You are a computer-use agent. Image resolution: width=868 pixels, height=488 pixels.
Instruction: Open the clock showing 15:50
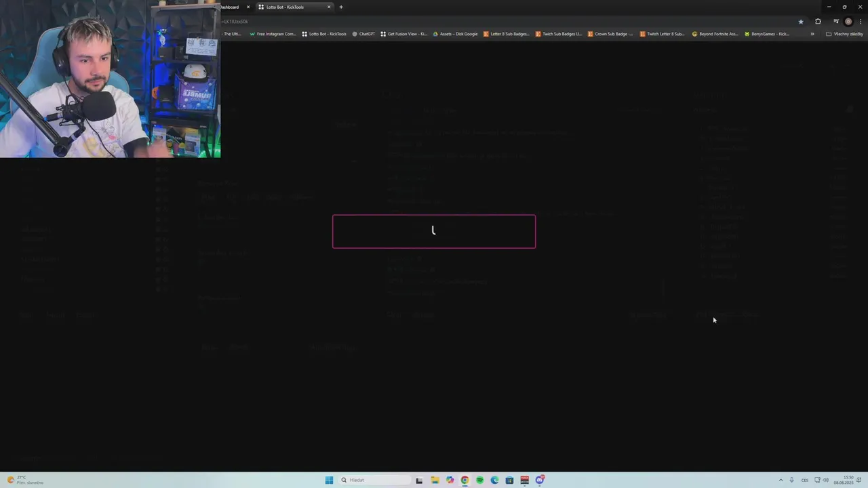842,480
